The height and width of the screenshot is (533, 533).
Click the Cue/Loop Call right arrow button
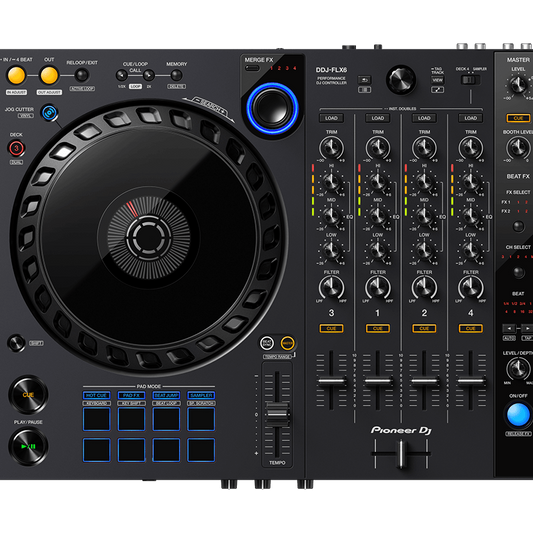149,75
